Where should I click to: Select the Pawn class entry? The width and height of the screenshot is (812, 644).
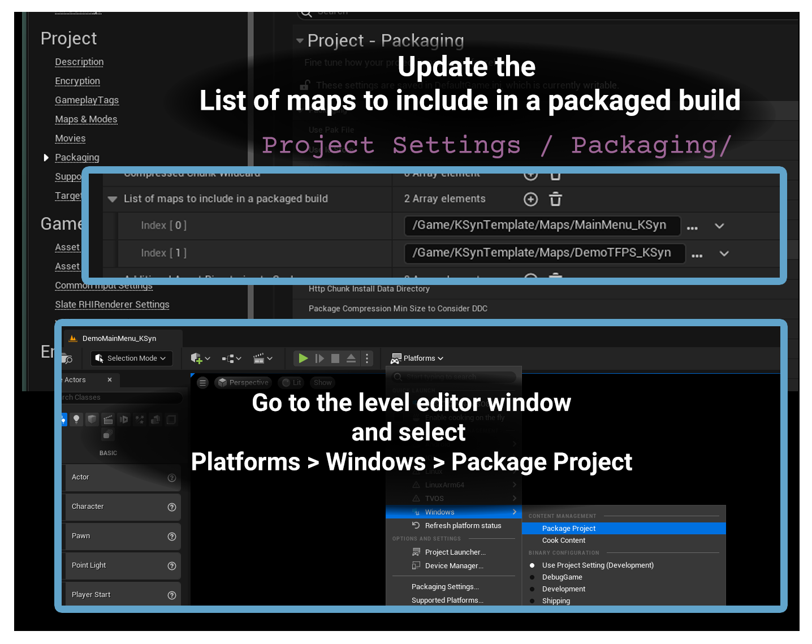click(123, 536)
